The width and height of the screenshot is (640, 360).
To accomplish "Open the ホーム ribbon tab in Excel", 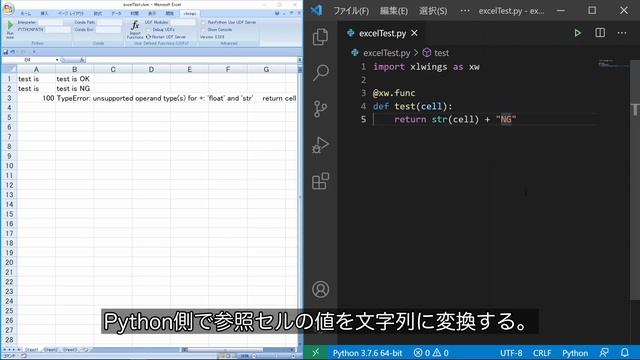I will (x=25, y=13).
